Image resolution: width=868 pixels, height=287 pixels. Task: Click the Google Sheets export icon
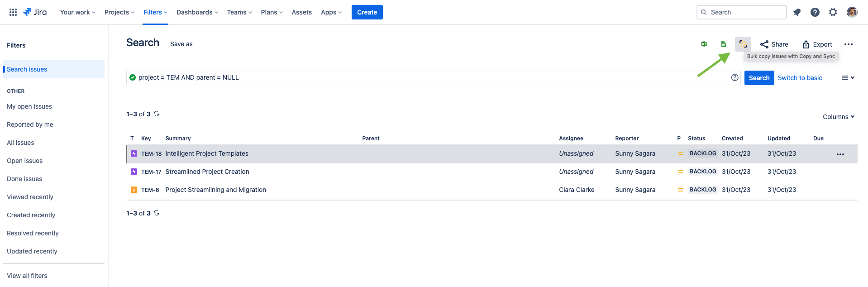(x=724, y=44)
